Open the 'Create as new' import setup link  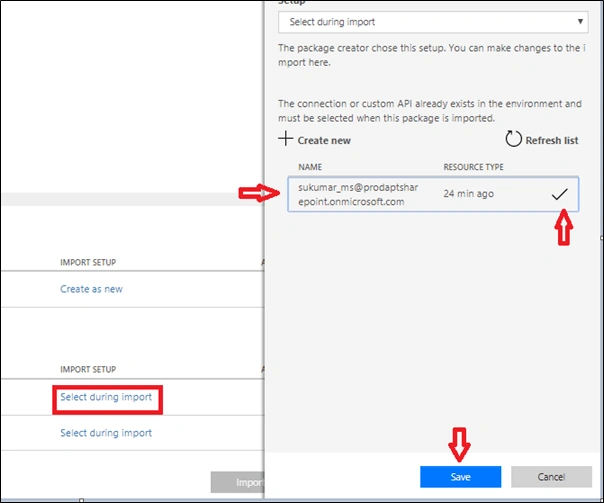pos(91,289)
